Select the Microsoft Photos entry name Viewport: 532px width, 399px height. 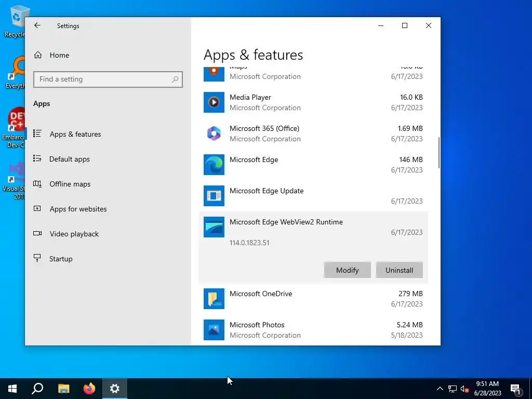(257, 325)
